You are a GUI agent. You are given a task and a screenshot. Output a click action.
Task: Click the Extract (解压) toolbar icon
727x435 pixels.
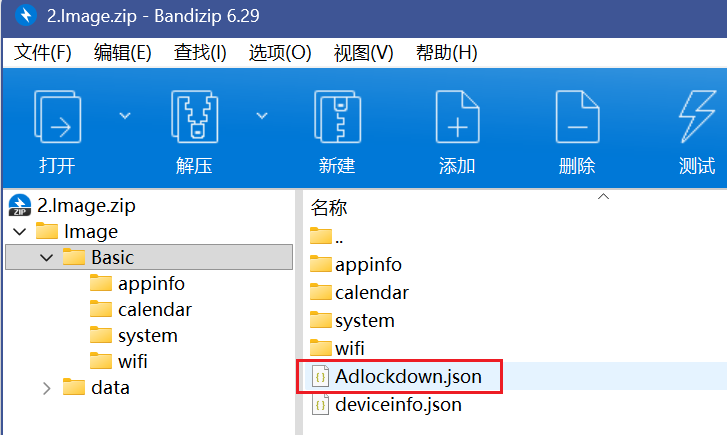pyautogui.click(x=194, y=118)
